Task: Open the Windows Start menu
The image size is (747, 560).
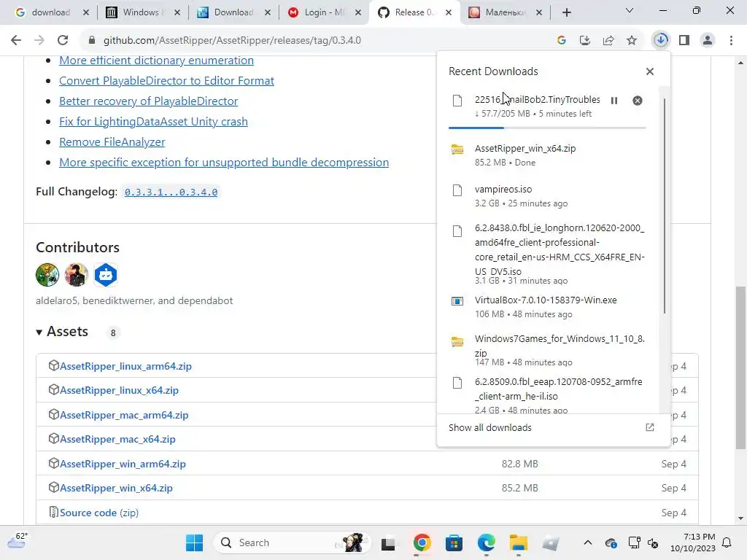Action: tap(194, 542)
